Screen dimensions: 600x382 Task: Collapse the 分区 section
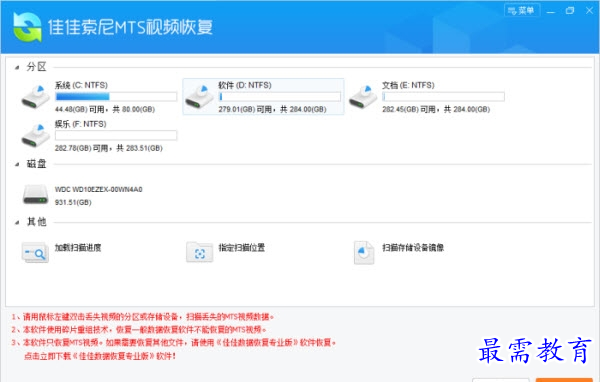(x=17, y=68)
